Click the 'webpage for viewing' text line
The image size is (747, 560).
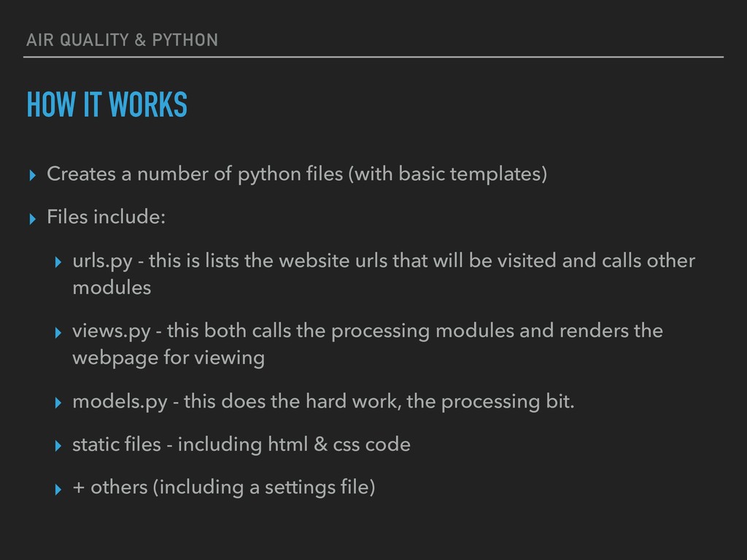(169, 358)
